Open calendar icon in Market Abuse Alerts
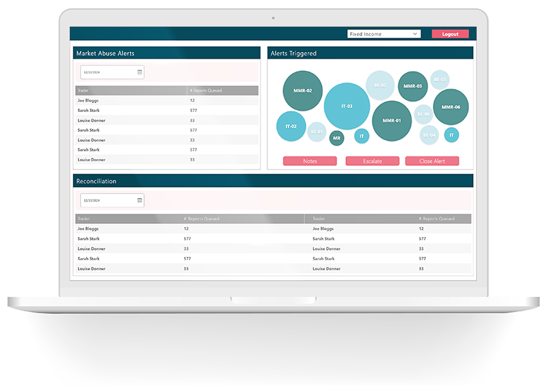547x392 pixels. [x=139, y=72]
